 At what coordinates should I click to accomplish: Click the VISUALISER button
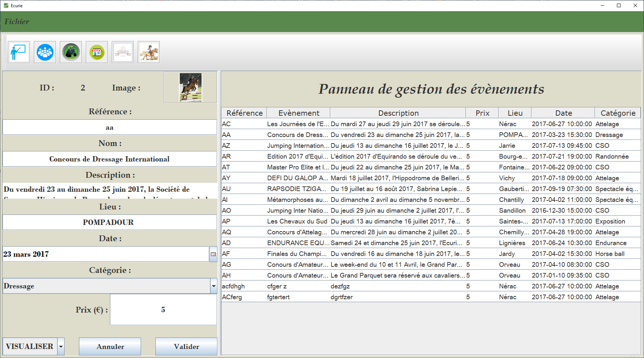[x=30, y=346]
